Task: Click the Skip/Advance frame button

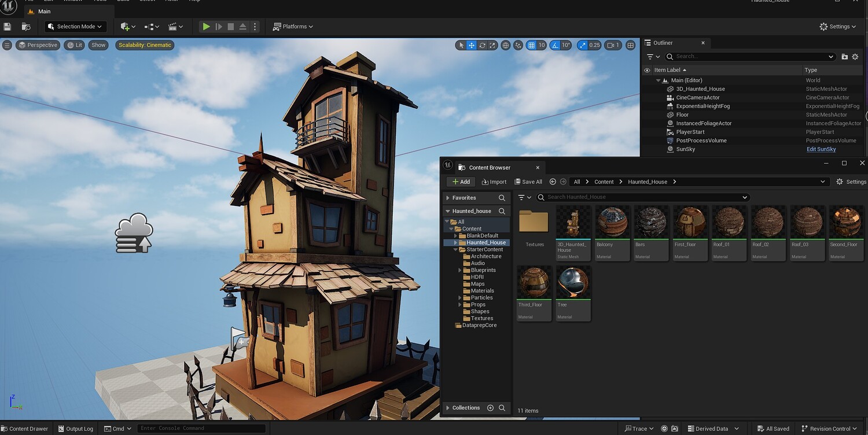Action: point(219,27)
